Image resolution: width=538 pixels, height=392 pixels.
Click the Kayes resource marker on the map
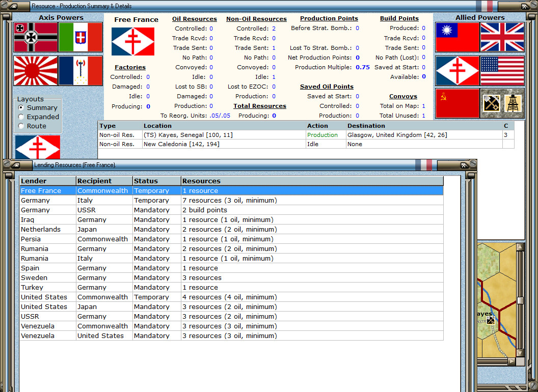(491, 320)
